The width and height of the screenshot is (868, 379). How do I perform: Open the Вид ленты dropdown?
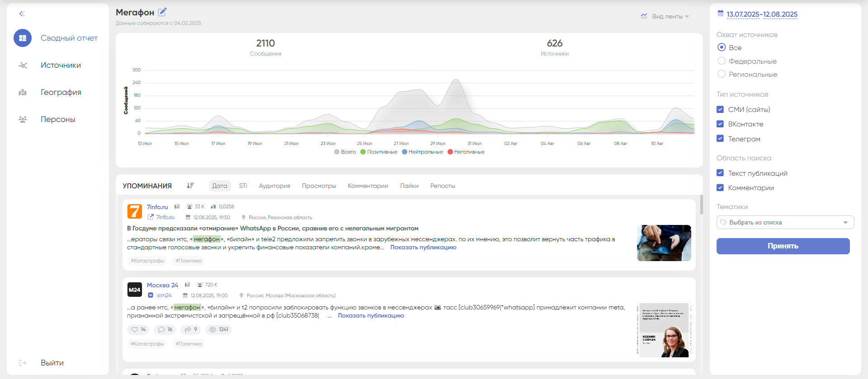(x=667, y=16)
